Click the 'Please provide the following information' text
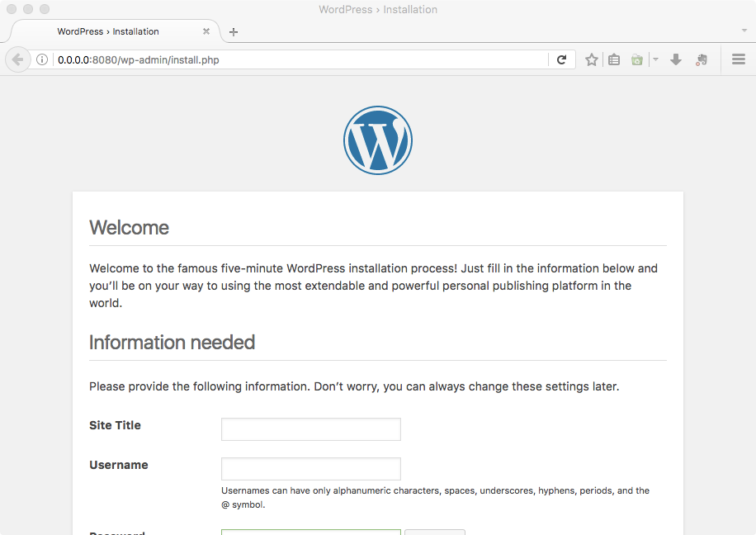 click(354, 386)
